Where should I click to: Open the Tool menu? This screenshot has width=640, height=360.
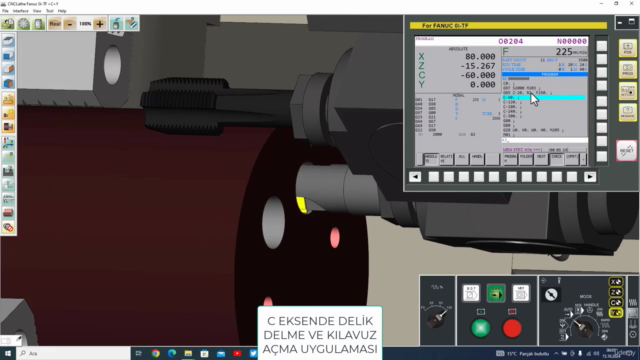(49, 11)
